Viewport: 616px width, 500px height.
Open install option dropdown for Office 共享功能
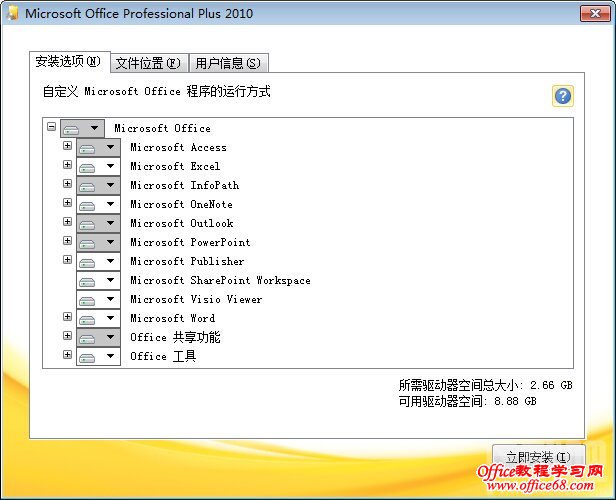[x=98, y=337]
